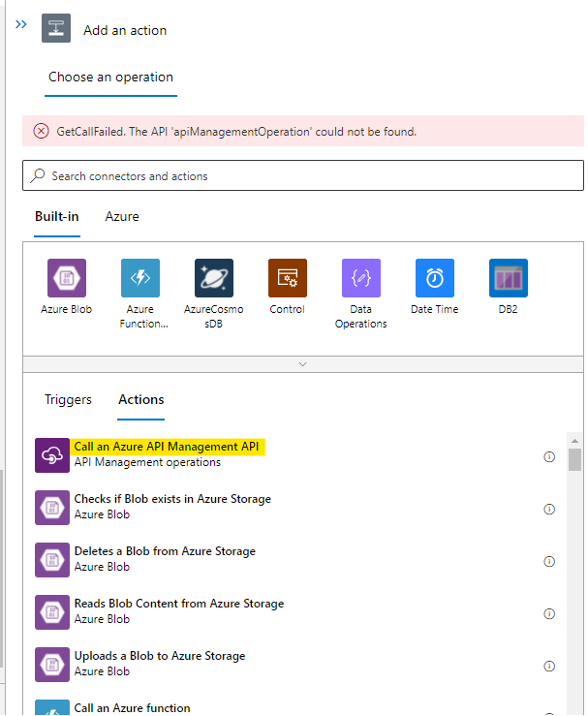The width and height of the screenshot is (588, 716).
Task: Click the Add an action title text
Action: [x=125, y=30]
